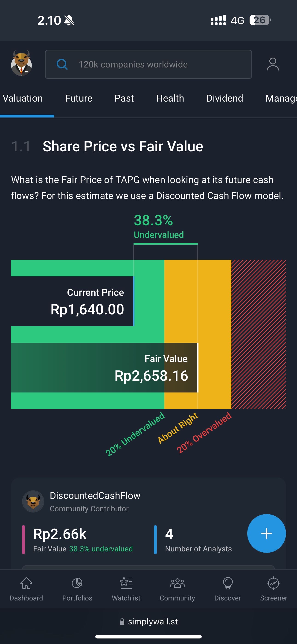The image size is (297, 644).
Task: Open the Health tab
Action: pyautogui.click(x=170, y=98)
